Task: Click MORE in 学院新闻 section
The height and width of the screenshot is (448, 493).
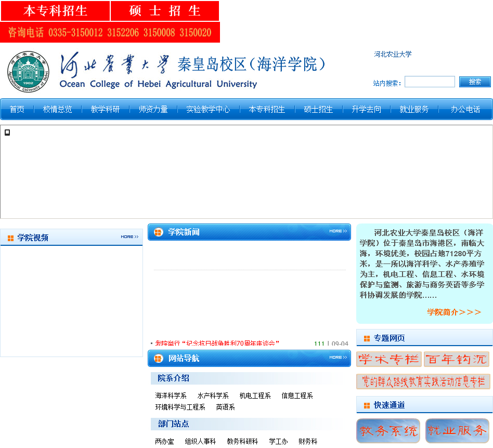Action: [x=338, y=231]
